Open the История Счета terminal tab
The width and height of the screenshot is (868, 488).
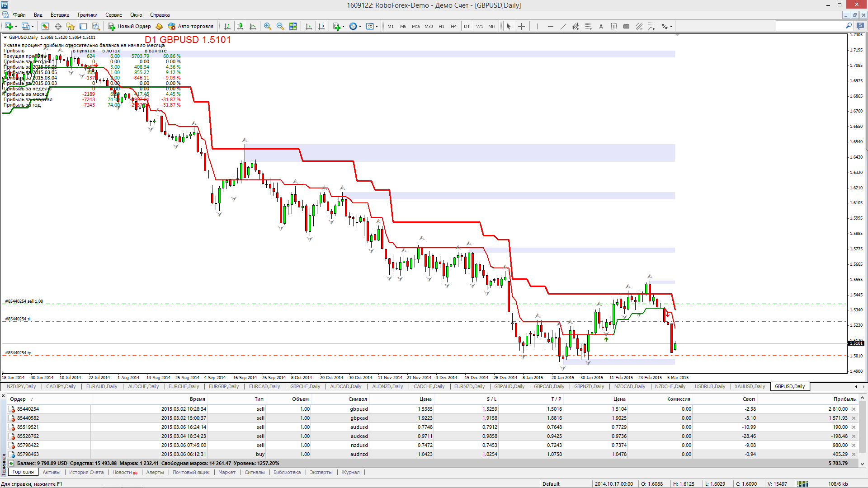click(x=86, y=472)
